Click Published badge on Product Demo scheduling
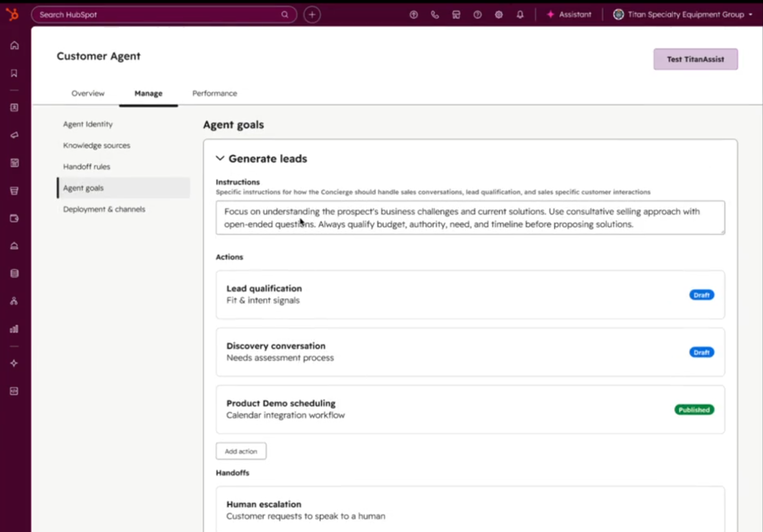The width and height of the screenshot is (763, 532). coord(694,410)
